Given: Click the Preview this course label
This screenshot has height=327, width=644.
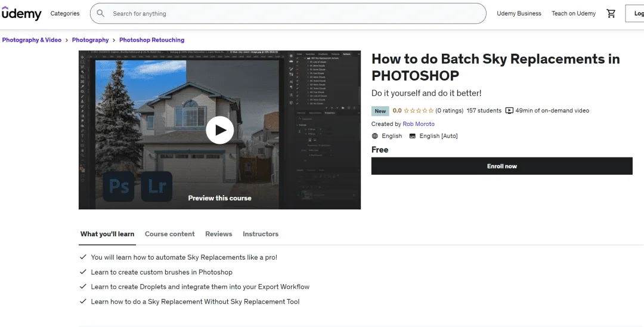Looking at the screenshot, I should pos(219,198).
